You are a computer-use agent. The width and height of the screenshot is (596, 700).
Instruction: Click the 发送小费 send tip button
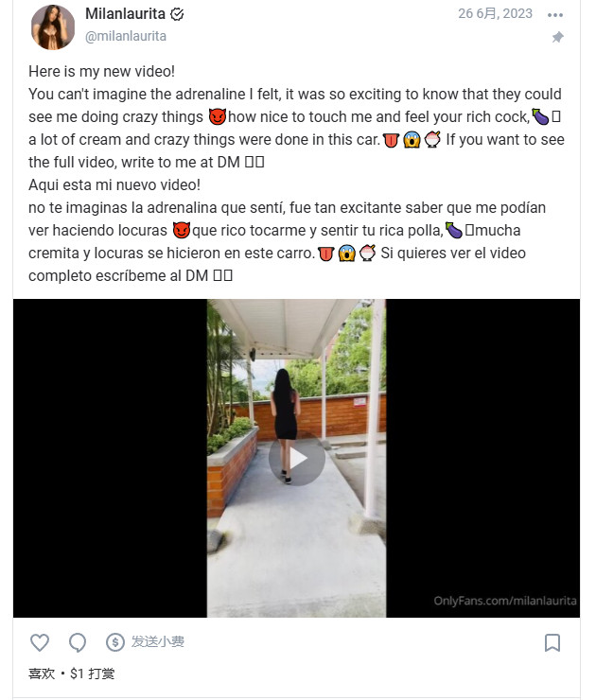tap(158, 642)
